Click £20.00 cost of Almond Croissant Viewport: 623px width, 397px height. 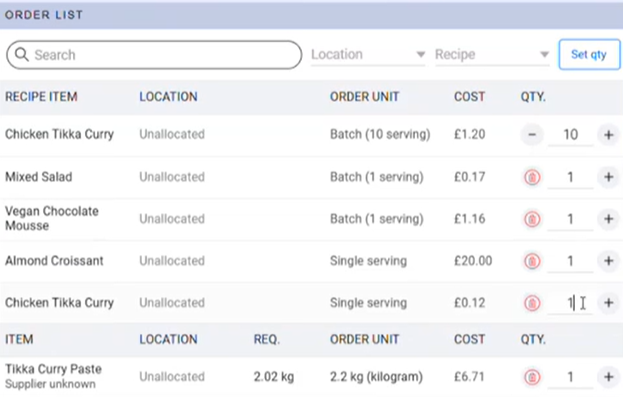(473, 261)
